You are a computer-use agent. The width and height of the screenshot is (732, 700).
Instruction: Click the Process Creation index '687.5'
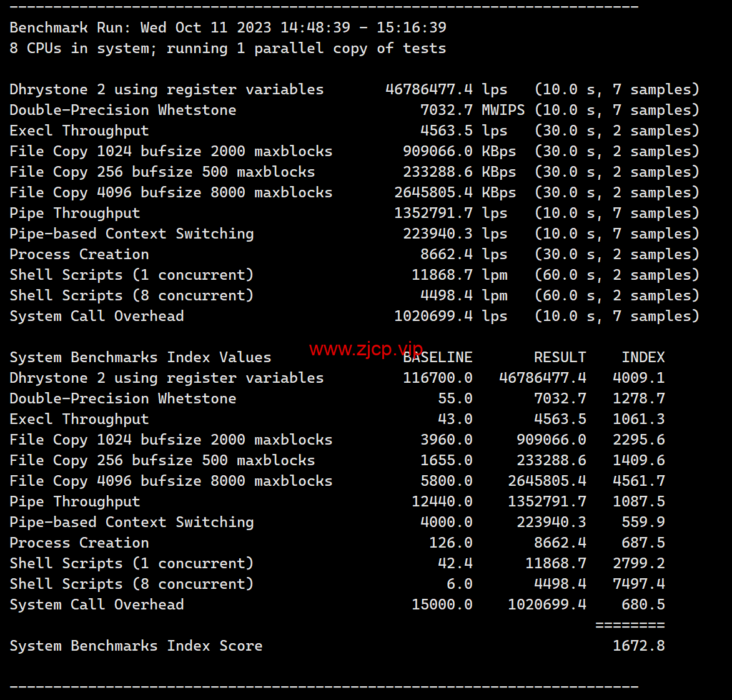pyautogui.click(x=643, y=542)
